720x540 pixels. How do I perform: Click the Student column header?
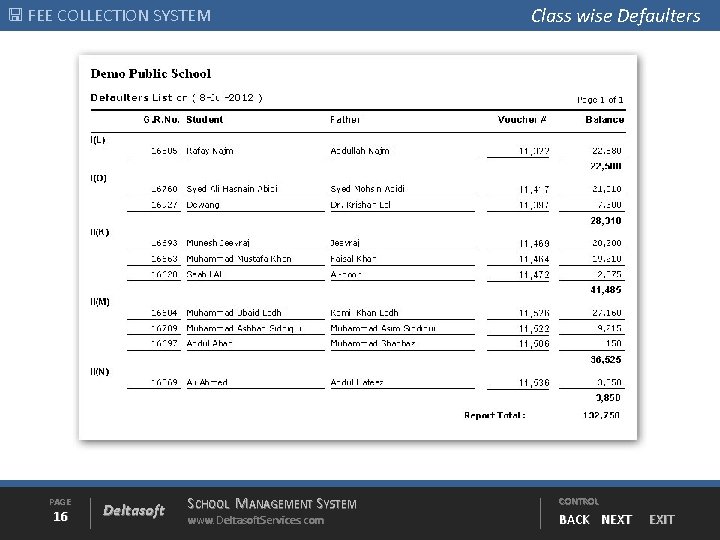(204, 119)
